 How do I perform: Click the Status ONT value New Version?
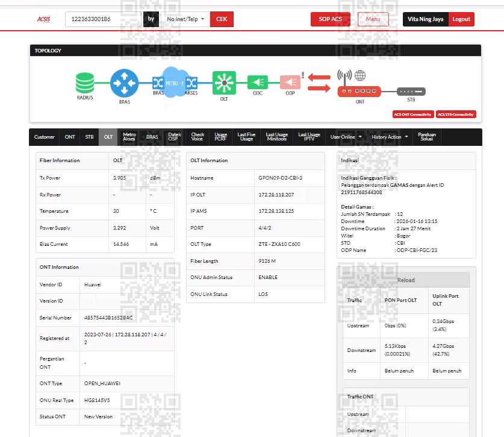pyautogui.click(x=98, y=417)
